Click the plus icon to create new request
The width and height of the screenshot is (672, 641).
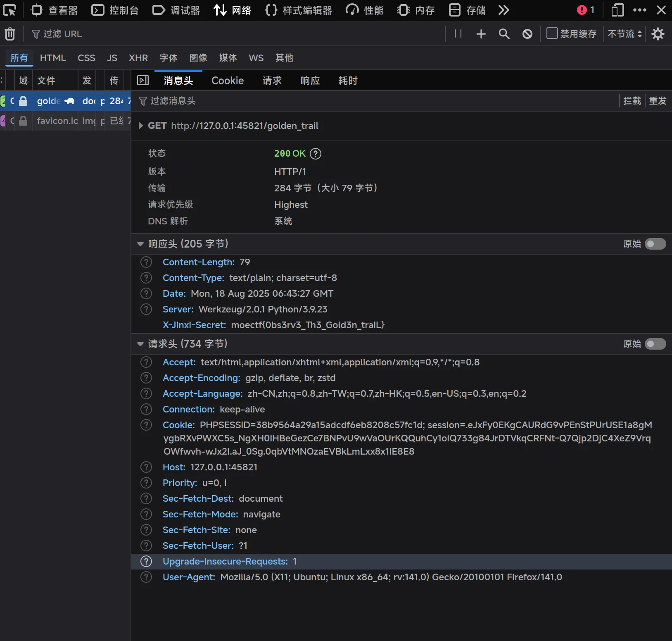tap(481, 34)
